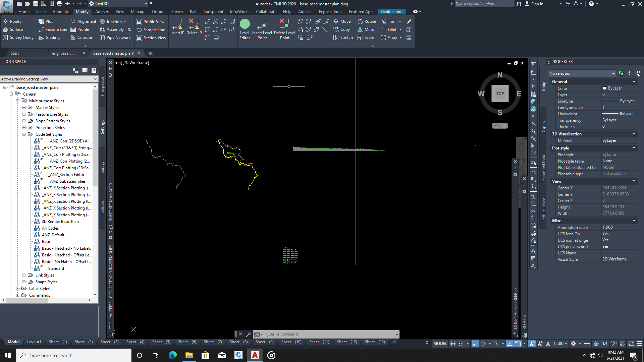Click the ByLayer color swatch
This screenshot has height=362, width=644.
coord(604,88)
